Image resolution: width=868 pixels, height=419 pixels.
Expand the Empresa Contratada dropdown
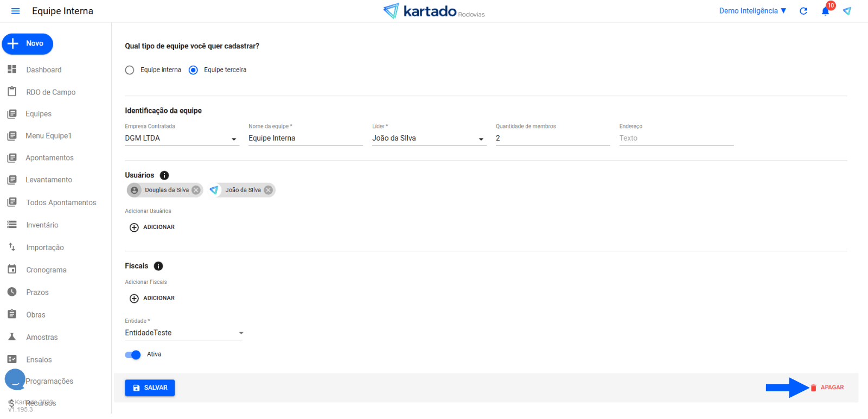234,139
